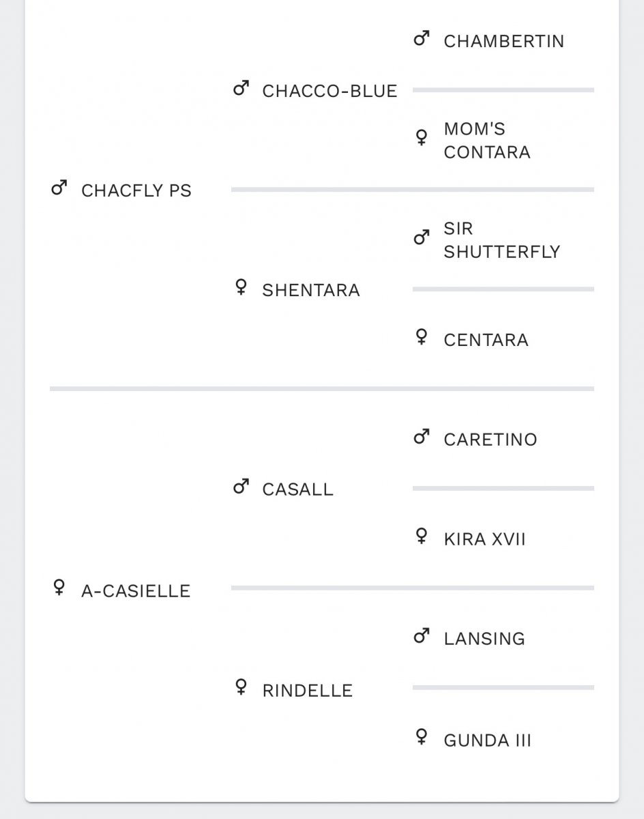Click the male symbol next to CHACCO-BLUE
The height and width of the screenshot is (819, 644).
[x=240, y=89]
